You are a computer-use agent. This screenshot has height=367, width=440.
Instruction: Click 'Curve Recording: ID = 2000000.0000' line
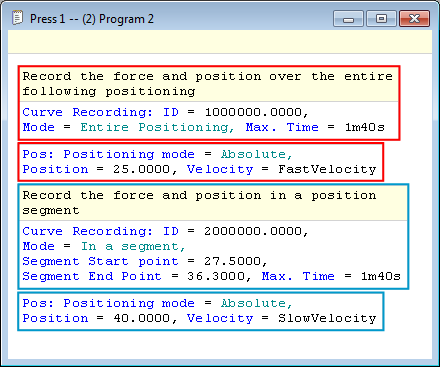[x=165, y=231]
